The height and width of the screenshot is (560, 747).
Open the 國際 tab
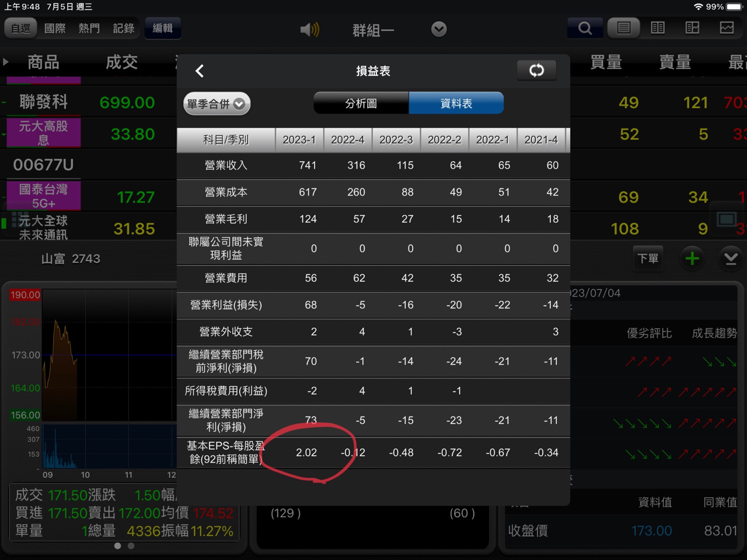pyautogui.click(x=55, y=28)
